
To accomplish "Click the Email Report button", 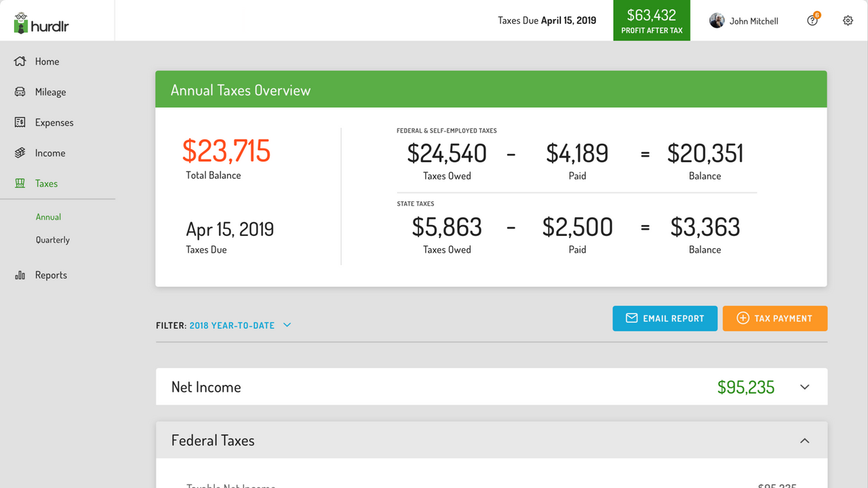I will (x=665, y=318).
